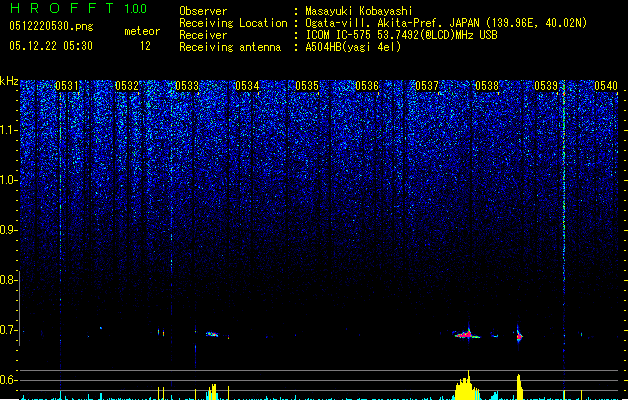Click the 0.9 kHz axis label

tap(9, 230)
